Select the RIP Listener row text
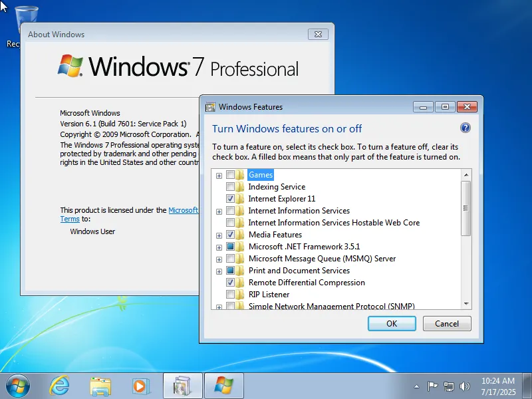Viewport: 532px width, 399px height. click(x=269, y=294)
